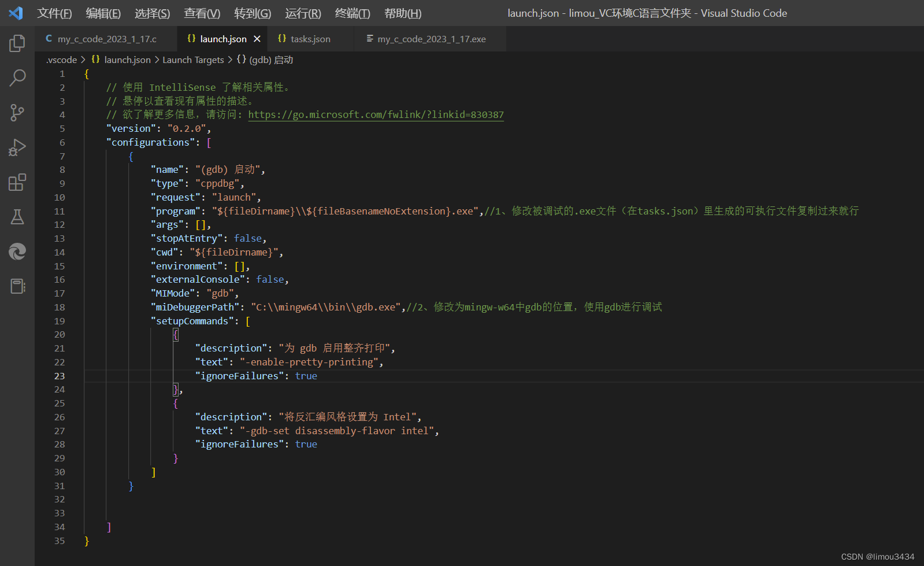924x566 pixels.
Task: Open the 帮助(H) menu
Action: click(x=403, y=13)
